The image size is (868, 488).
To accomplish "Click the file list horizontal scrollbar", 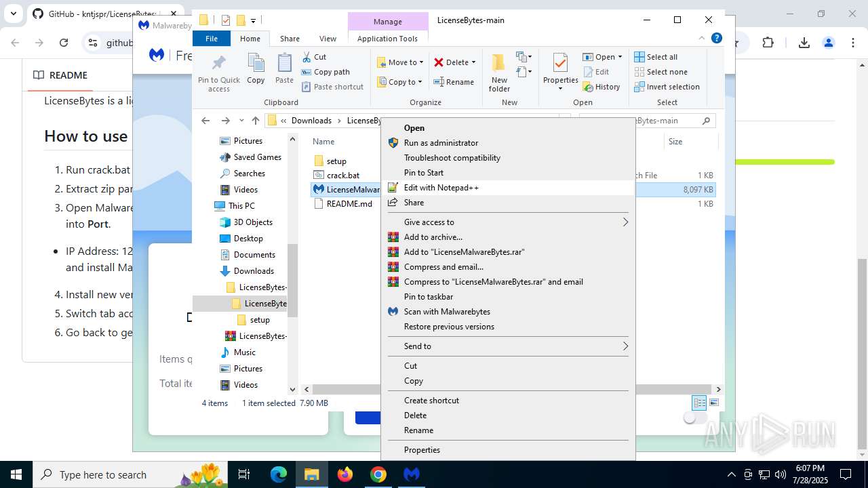I will [x=512, y=389].
